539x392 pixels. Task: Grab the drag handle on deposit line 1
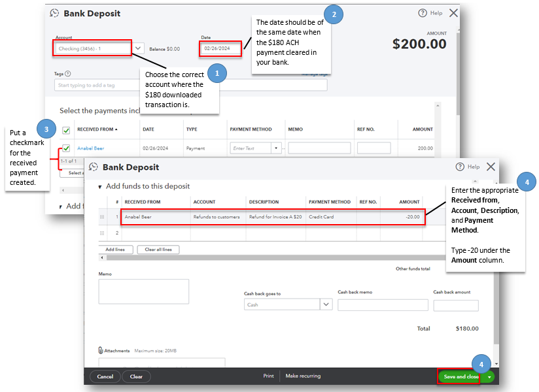coord(102,216)
